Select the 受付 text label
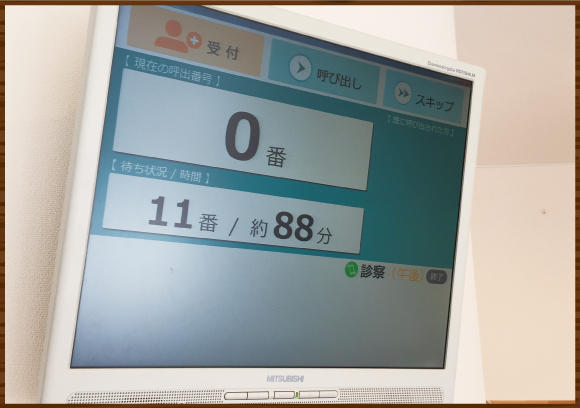This screenshot has height=408, width=580. tap(223, 50)
